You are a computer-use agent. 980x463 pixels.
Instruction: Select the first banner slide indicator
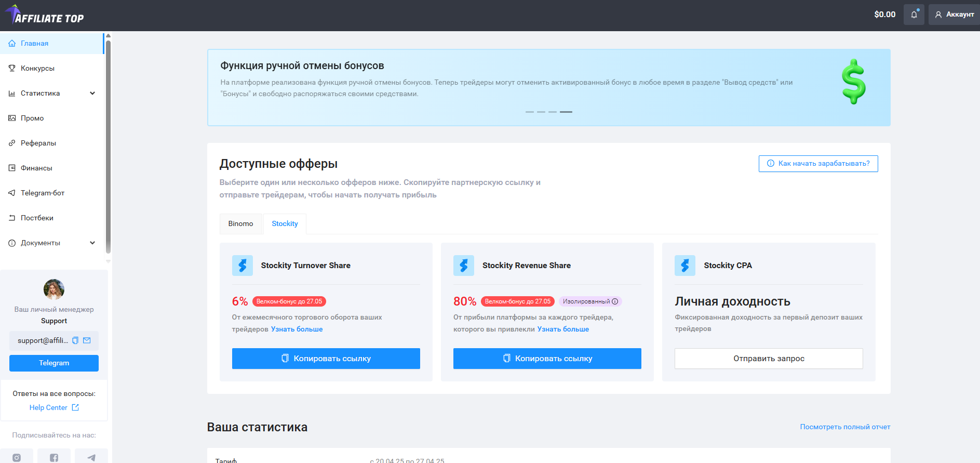pos(529,112)
